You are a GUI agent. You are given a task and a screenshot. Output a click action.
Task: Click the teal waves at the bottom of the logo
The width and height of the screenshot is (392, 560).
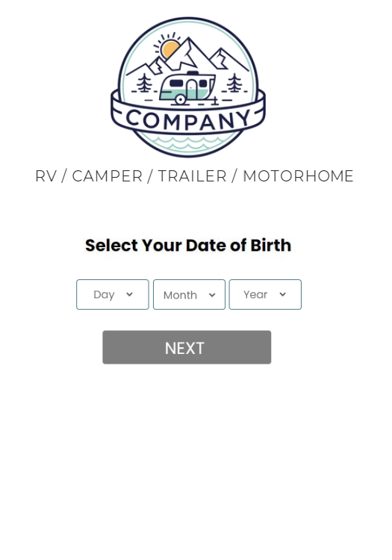pos(188,143)
